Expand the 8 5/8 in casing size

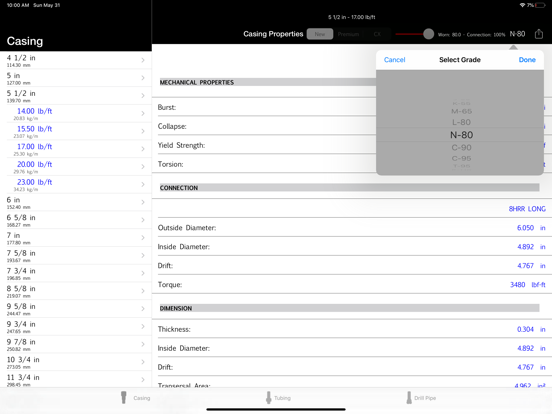pyautogui.click(x=76, y=291)
